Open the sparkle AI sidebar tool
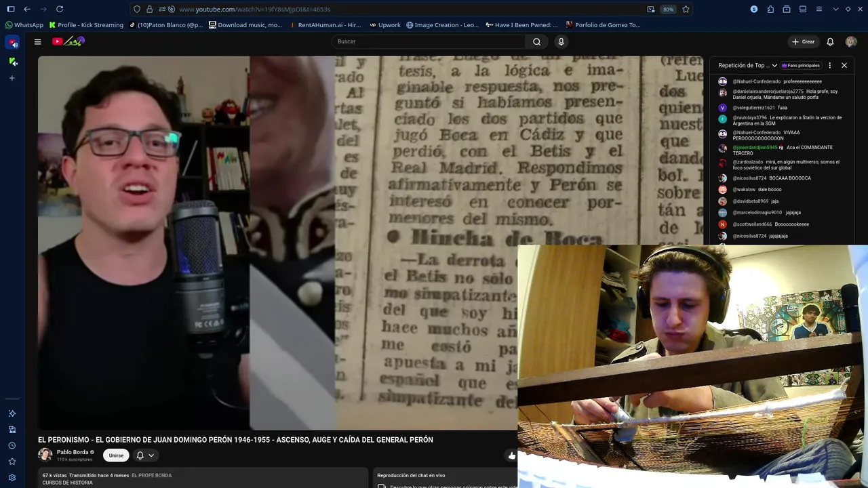The width and height of the screenshot is (868, 488). (12, 413)
